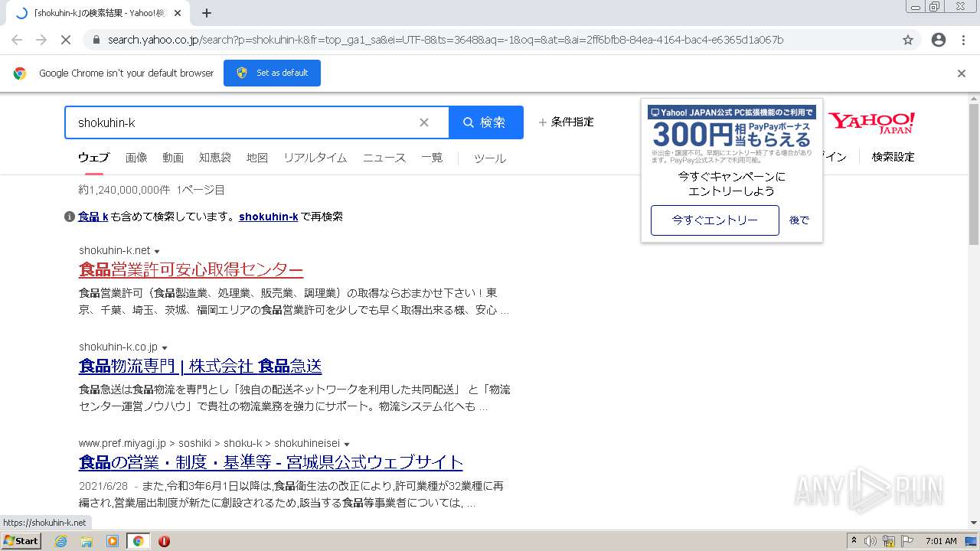
Task: Open network status tray icon
Action: 889,541
